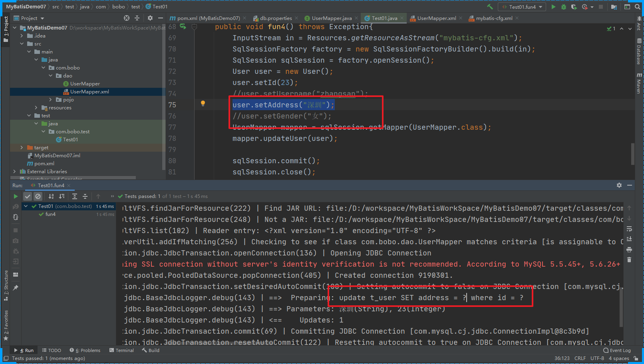Expand all test results in Run toolbar
This screenshot has width=644, height=364.
click(75, 196)
